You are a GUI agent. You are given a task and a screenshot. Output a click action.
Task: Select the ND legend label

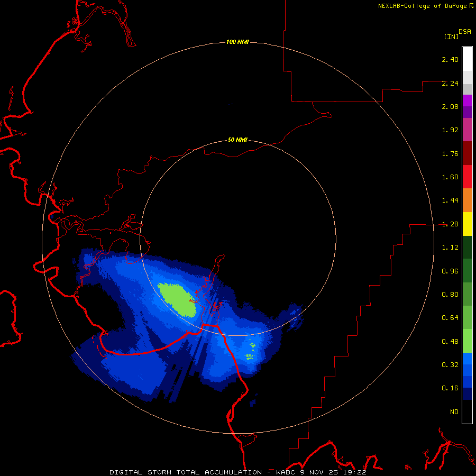(x=454, y=412)
